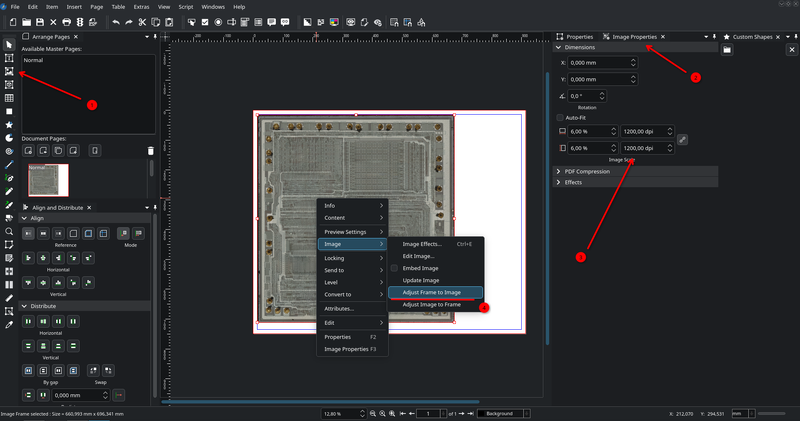Click the page 1 thumbnail
The width and height of the screenshot is (800, 421).
click(x=48, y=180)
